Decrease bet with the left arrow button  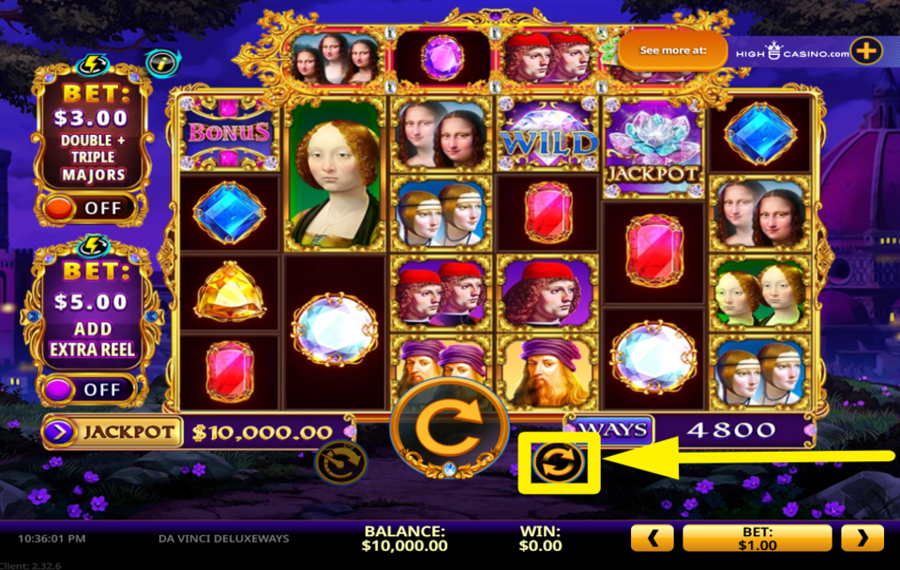point(652,538)
